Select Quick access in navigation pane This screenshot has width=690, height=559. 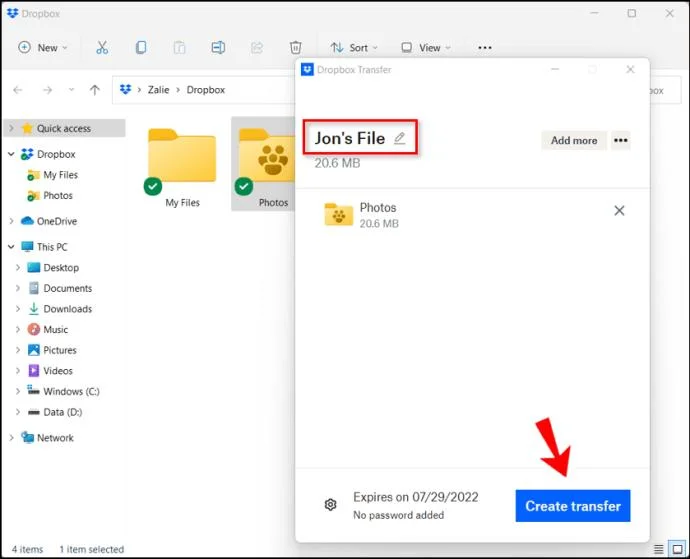[x=64, y=129]
